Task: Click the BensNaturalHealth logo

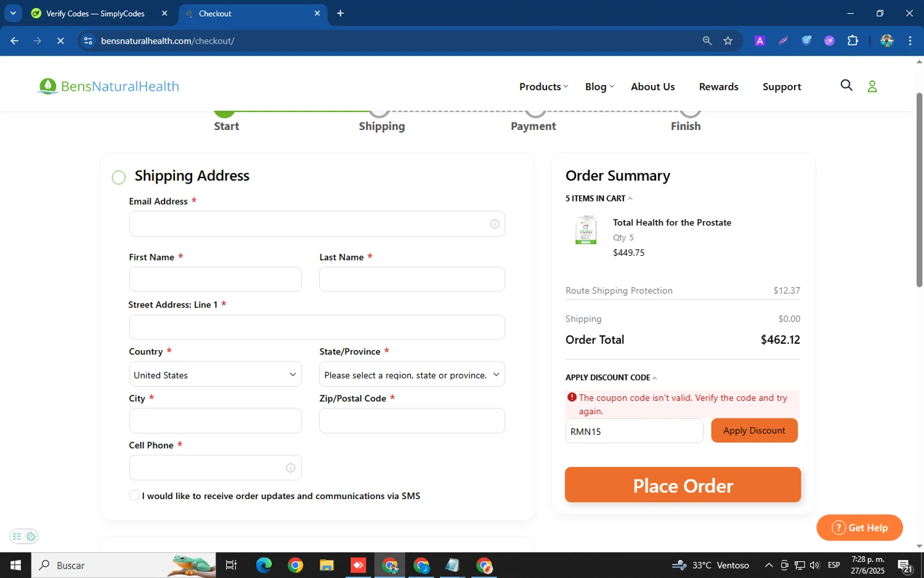Action: [x=108, y=86]
